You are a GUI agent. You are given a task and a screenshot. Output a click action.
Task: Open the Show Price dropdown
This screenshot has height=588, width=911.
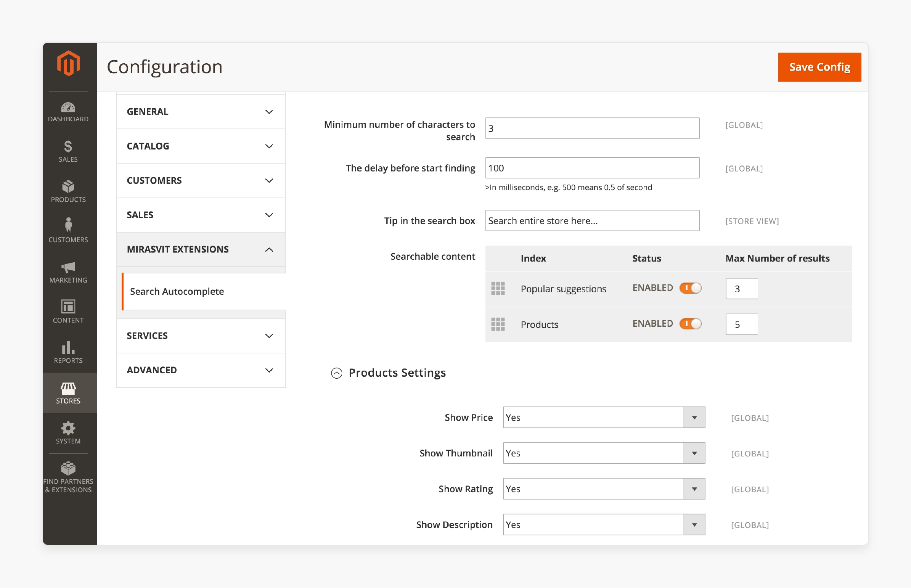(604, 417)
